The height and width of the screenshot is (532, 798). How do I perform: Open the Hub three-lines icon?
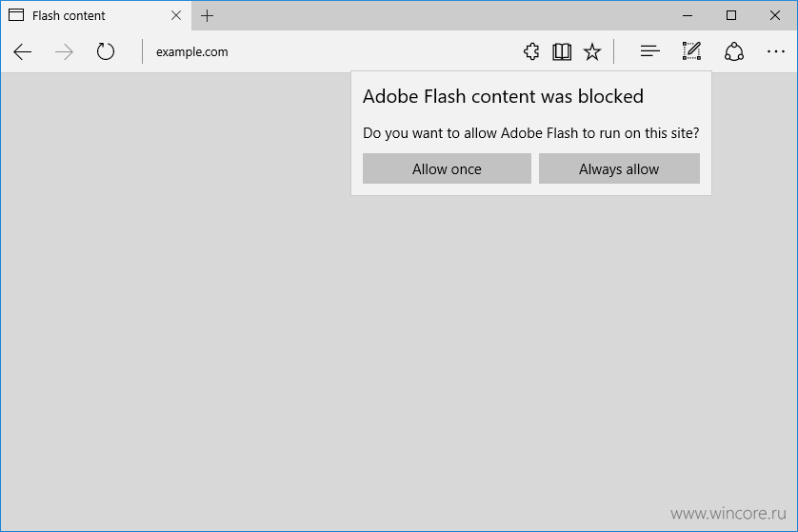click(x=649, y=51)
